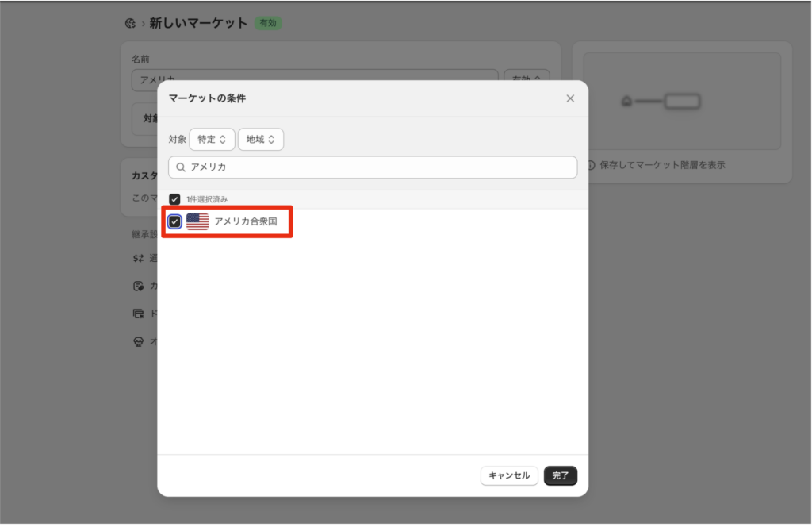Click the アメリカ search input field
812x527 pixels.
click(x=381, y=167)
